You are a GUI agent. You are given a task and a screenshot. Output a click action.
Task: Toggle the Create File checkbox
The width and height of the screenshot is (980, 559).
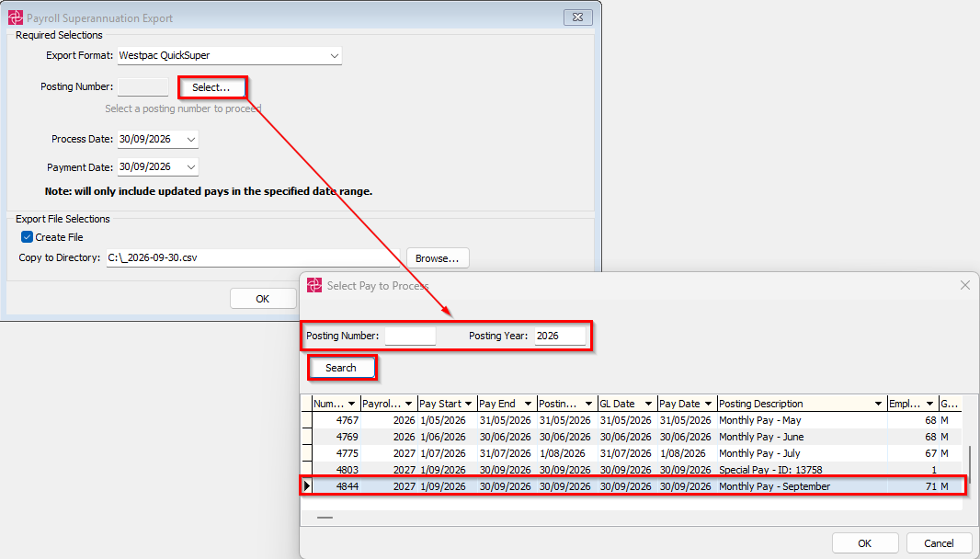tap(27, 237)
